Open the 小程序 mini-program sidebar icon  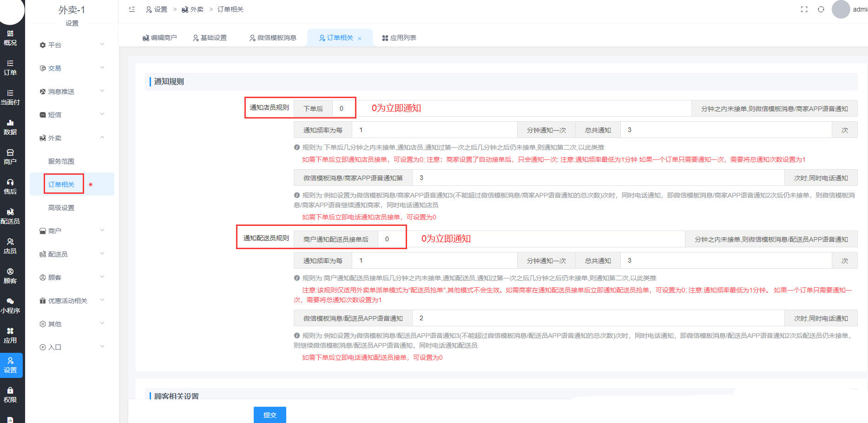pyautogui.click(x=10, y=306)
